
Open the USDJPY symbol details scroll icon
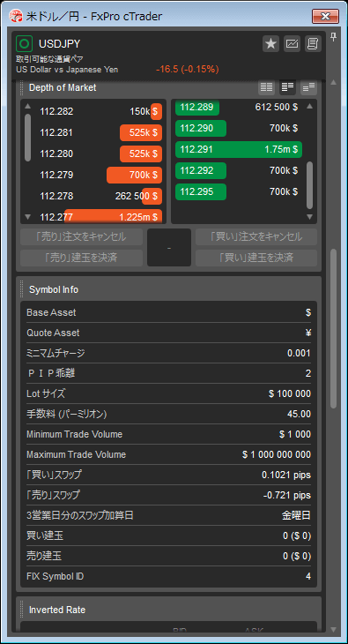pyautogui.click(x=313, y=44)
